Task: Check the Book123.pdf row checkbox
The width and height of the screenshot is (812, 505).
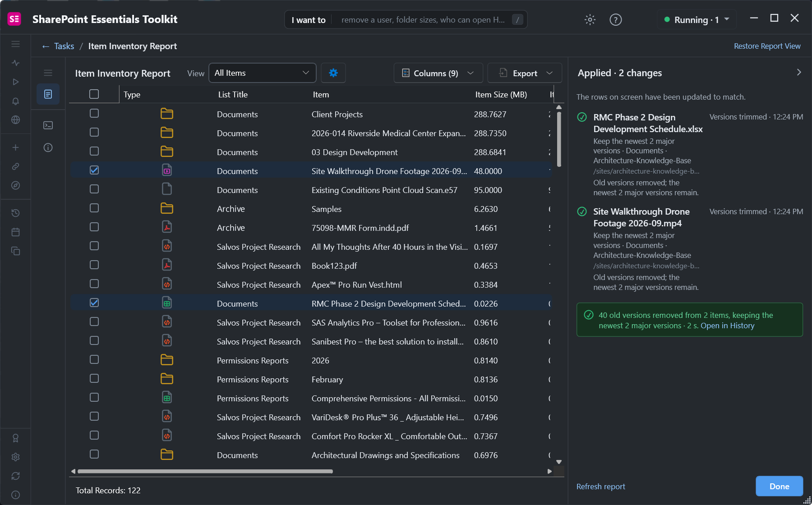Action: click(94, 265)
